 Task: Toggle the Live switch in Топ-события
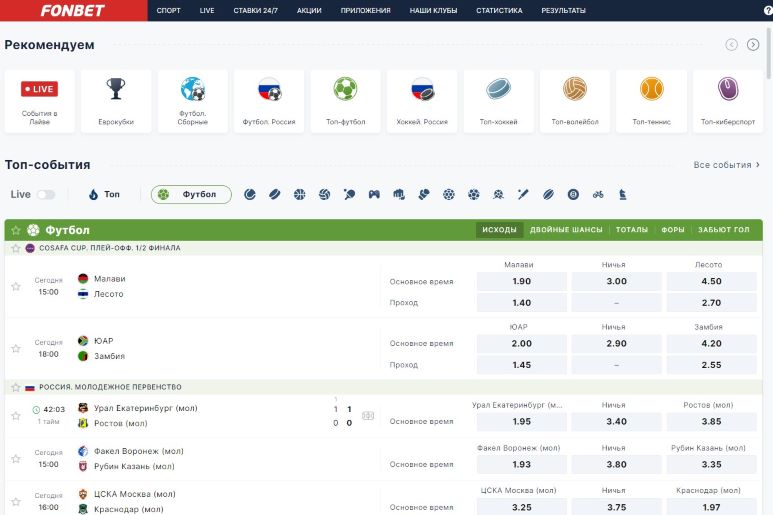[x=46, y=195]
